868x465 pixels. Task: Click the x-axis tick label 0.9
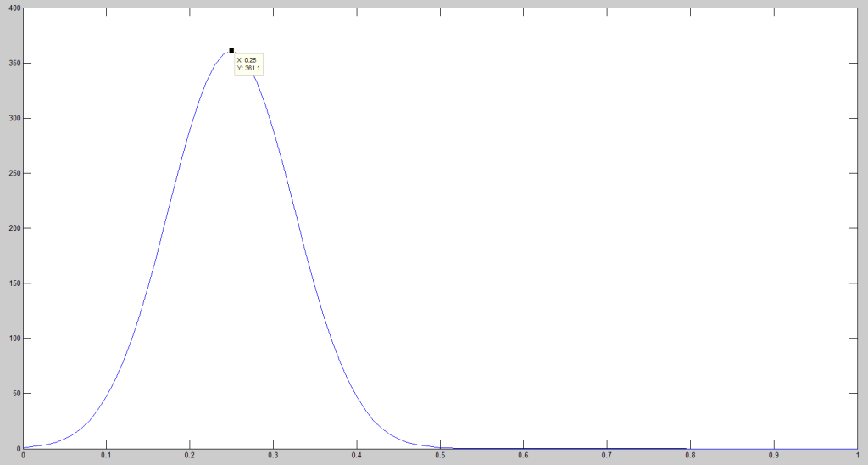tap(774, 456)
